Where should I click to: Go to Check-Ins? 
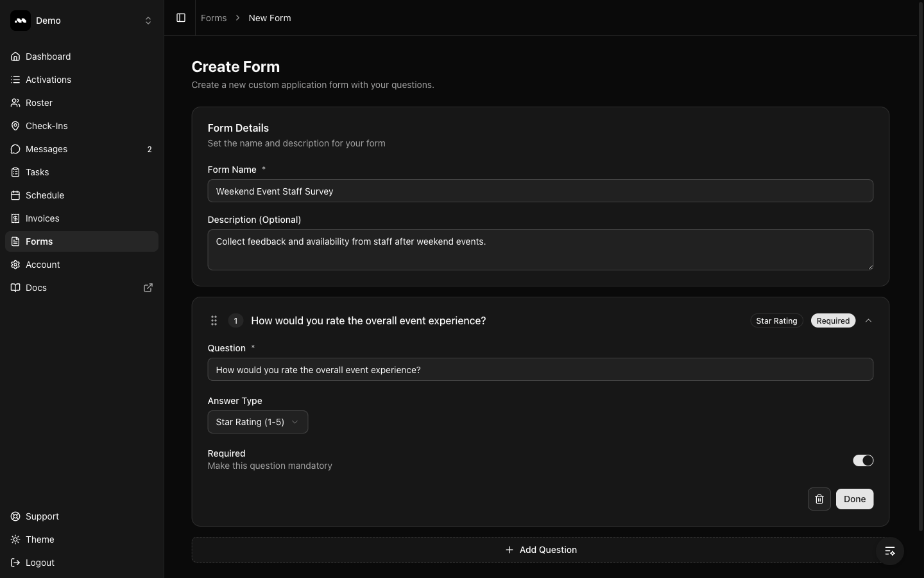coord(46,126)
